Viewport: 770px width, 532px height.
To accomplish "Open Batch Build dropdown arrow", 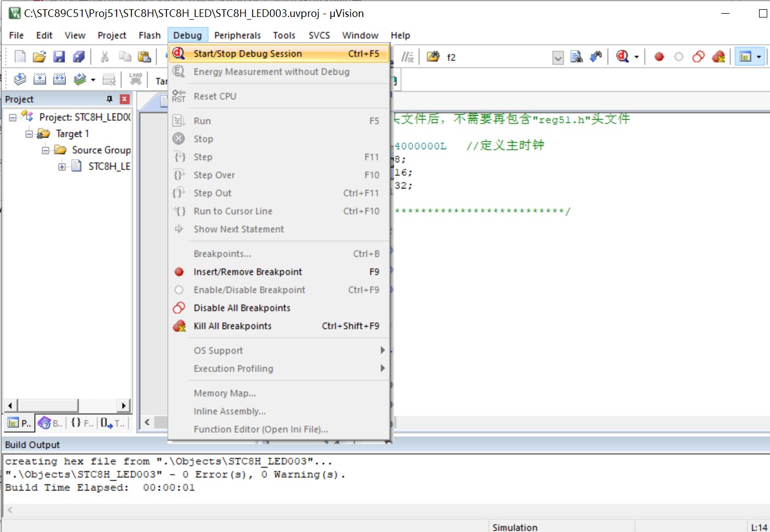I will point(93,80).
